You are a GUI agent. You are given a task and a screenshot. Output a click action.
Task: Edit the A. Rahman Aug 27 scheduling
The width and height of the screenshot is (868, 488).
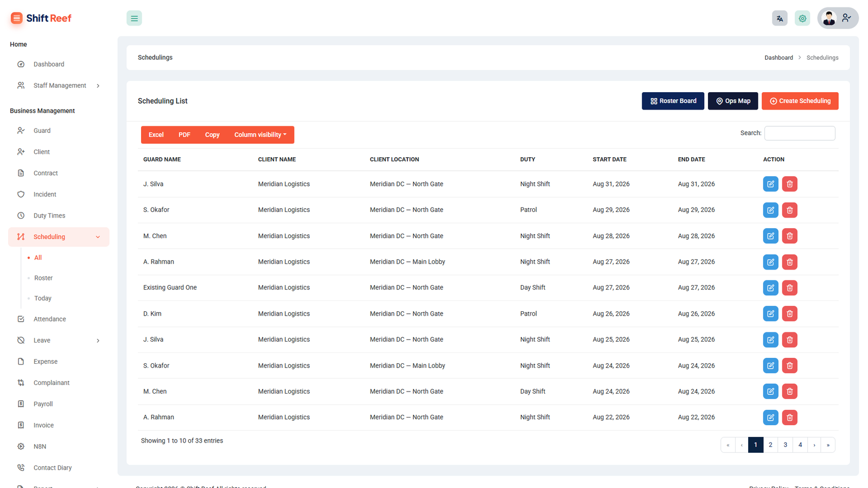click(x=770, y=262)
